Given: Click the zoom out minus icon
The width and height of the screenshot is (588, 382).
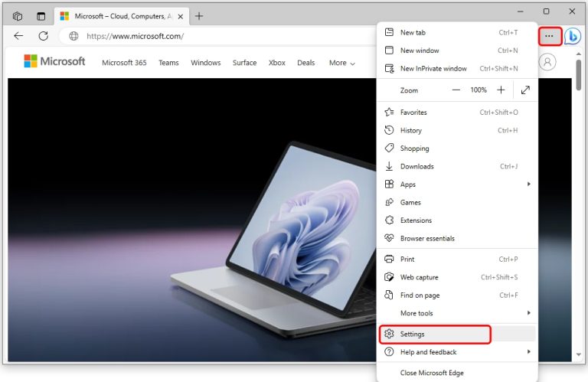Looking at the screenshot, I should (456, 90).
